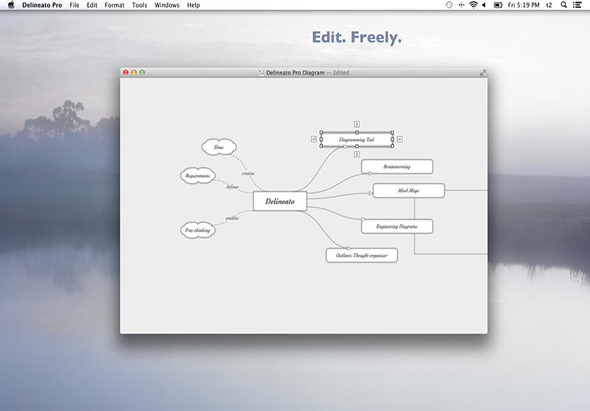The width and height of the screenshot is (590, 411).
Task: Select the Diagramming Tool node
Action: (x=357, y=140)
